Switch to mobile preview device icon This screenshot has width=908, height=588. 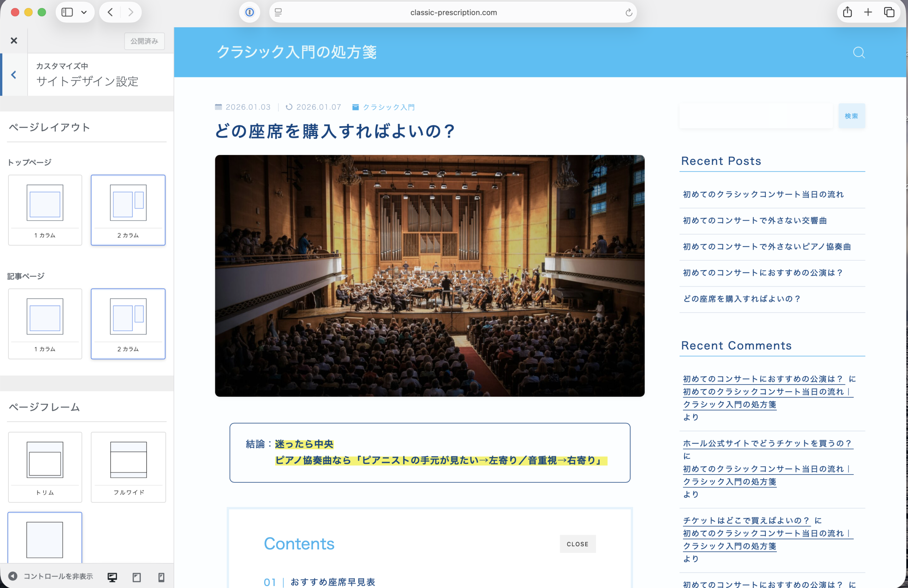161,577
